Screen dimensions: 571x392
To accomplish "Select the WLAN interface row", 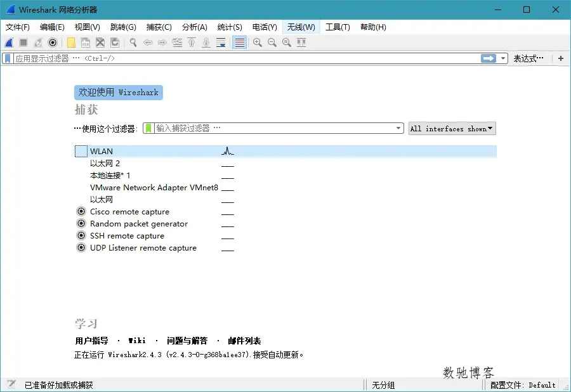I will (x=285, y=151).
